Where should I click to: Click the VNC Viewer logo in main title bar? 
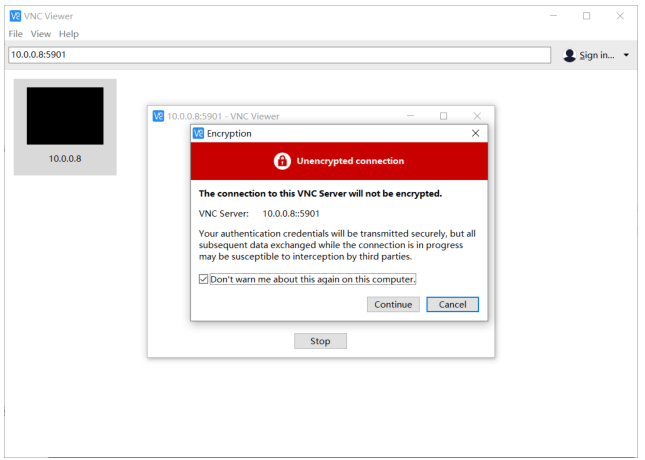pos(15,16)
